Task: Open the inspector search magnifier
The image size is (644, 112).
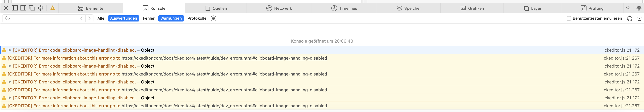Action: click(x=628, y=8)
